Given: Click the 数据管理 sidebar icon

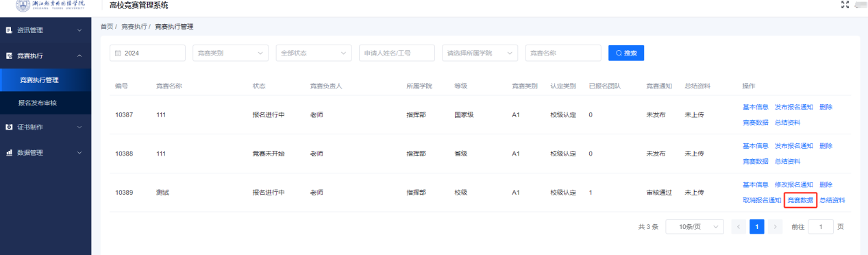Looking at the screenshot, I should tap(10, 152).
